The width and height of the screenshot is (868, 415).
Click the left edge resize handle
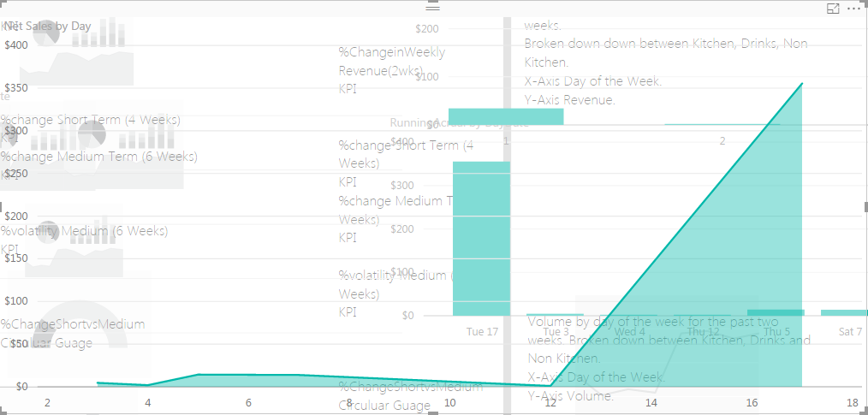click(1, 206)
